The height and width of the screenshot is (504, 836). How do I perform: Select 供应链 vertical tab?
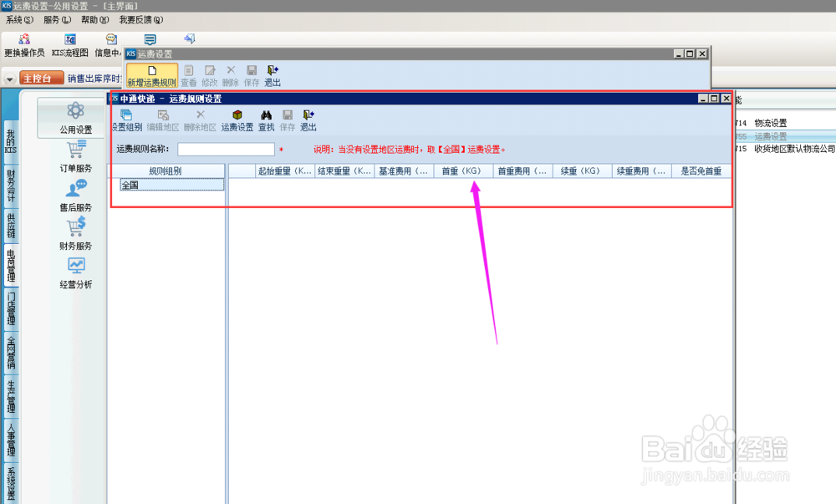(11, 226)
